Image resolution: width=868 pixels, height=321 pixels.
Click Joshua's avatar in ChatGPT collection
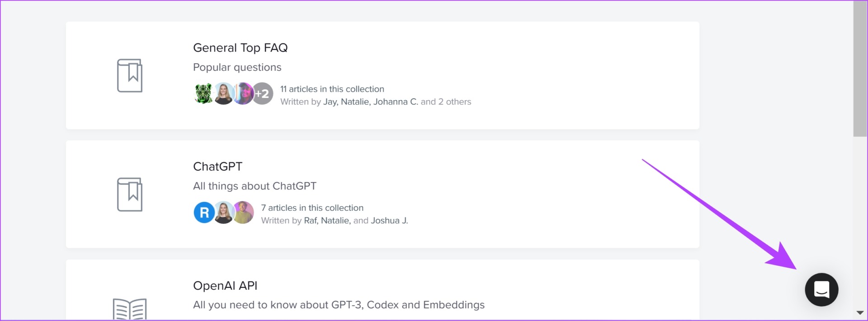[x=243, y=212]
